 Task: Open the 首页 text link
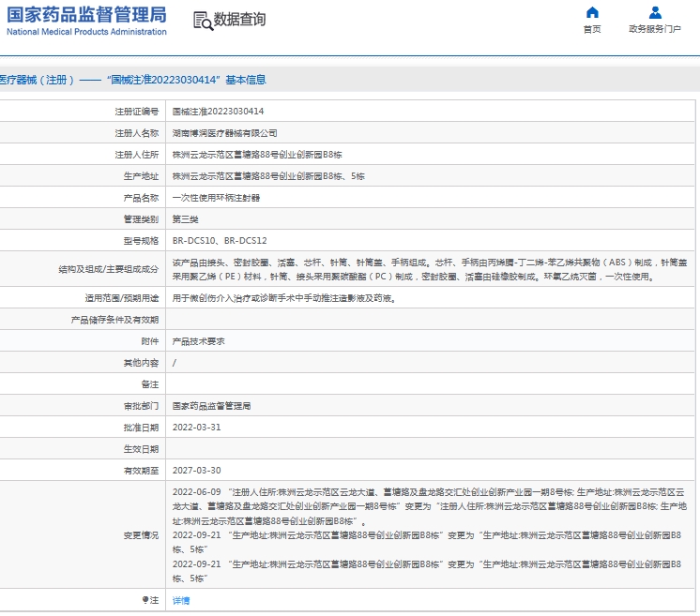pos(592,29)
